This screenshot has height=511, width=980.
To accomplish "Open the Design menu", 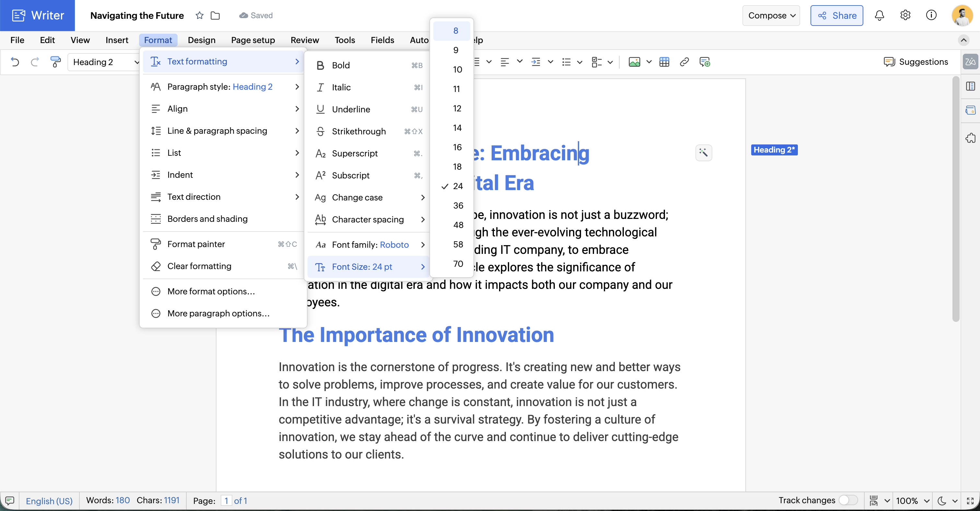I will coord(201,40).
